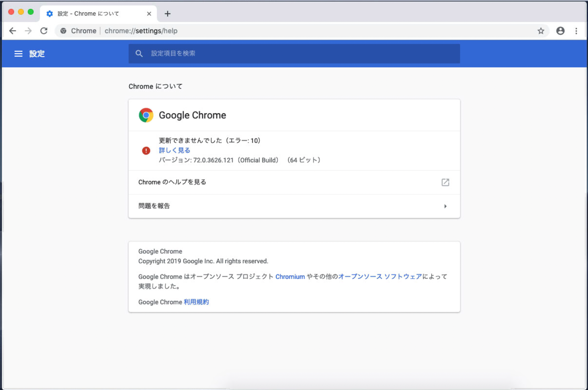The height and width of the screenshot is (390, 588).
Task: Click the Google Chrome card title
Action: coord(192,115)
